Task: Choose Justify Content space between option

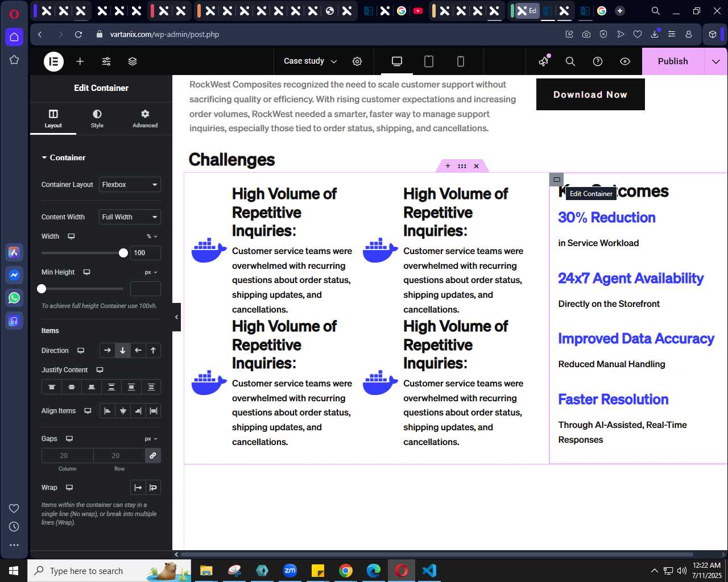Action: [x=111, y=387]
